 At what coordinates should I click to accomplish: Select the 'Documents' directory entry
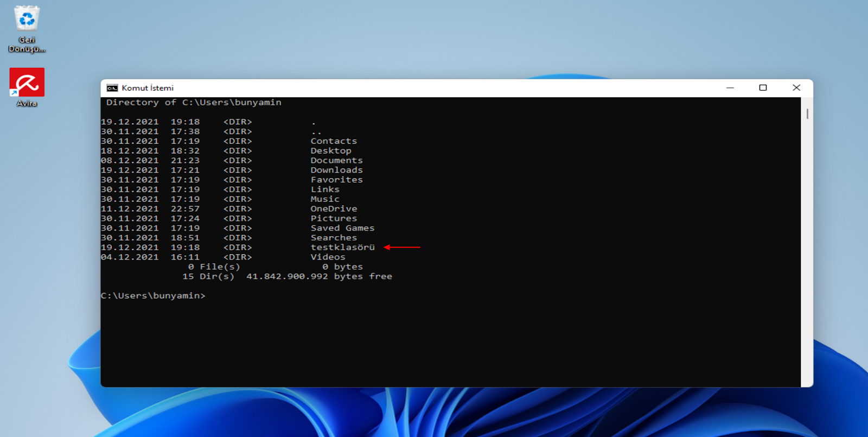coord(336,161)
